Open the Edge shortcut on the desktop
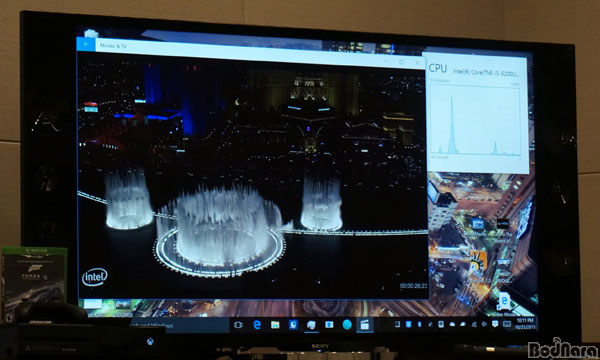The image size is (600, 360). (x=504, y=301)
